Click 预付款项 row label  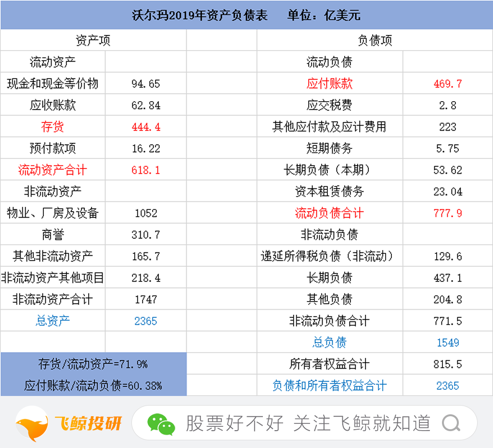click(x=52, y=148)
